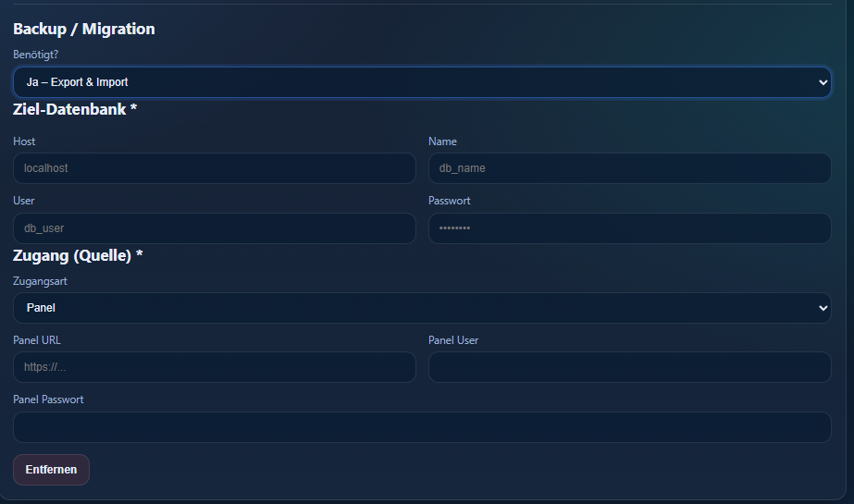Viewport: 854px width, 504px height.
Task: Click the Zugangsart label text
Action: tap(40, 281)
